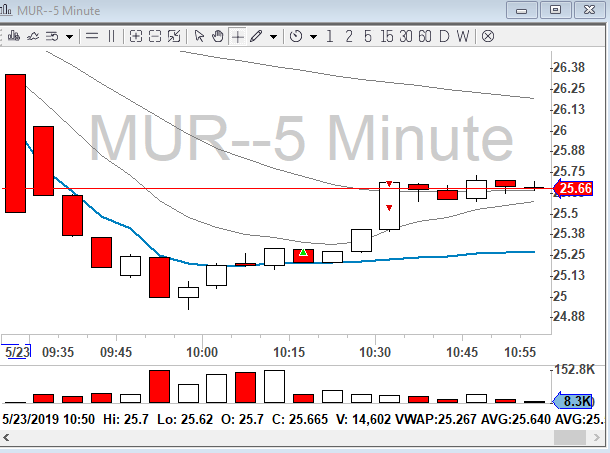Switch chart to 1 minute interval
This screenshot has height=453, width=610.
tap(330, 37)
